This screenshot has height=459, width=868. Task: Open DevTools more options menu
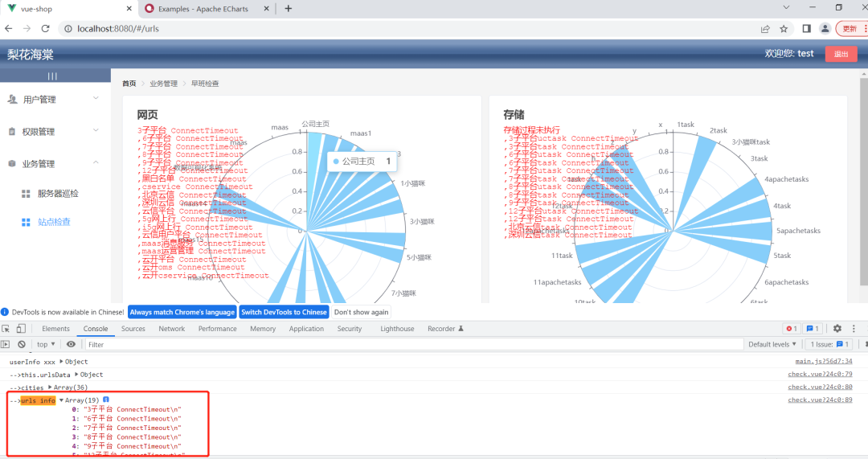pyautogui.click(x=854, y=328)
